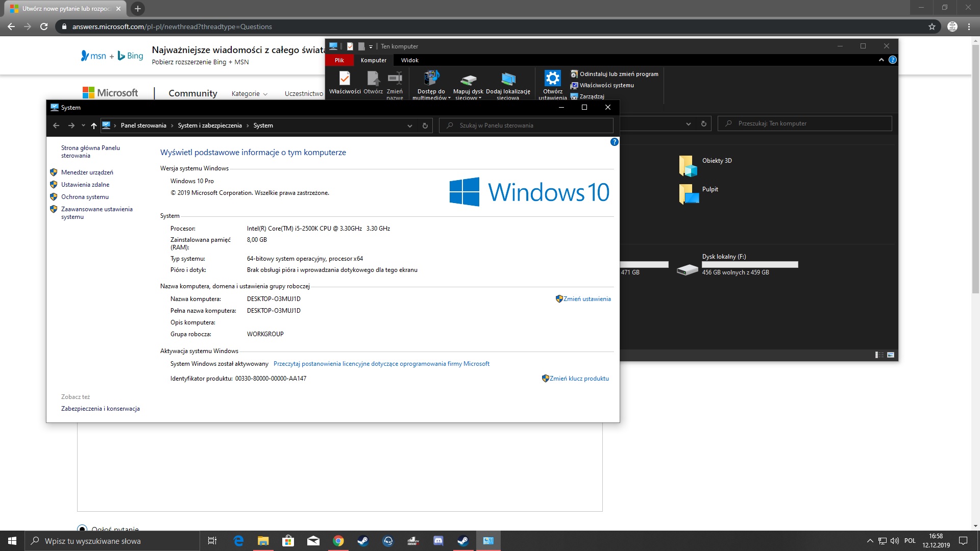Image resolution: width=980 pixels, height=551 pixels.
Task: Select the partially visible radio button
Action: point(82,529)
